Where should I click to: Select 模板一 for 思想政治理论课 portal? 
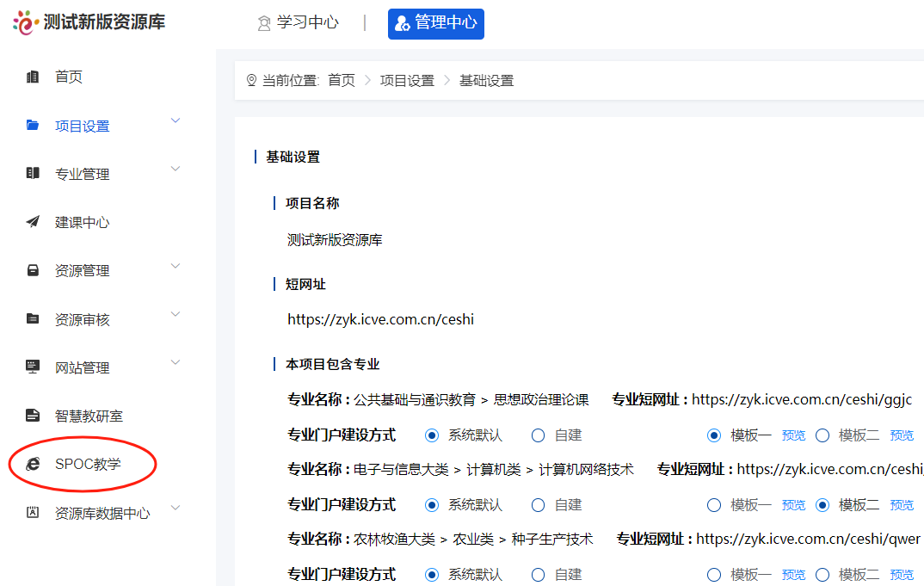tap(713, 435)
